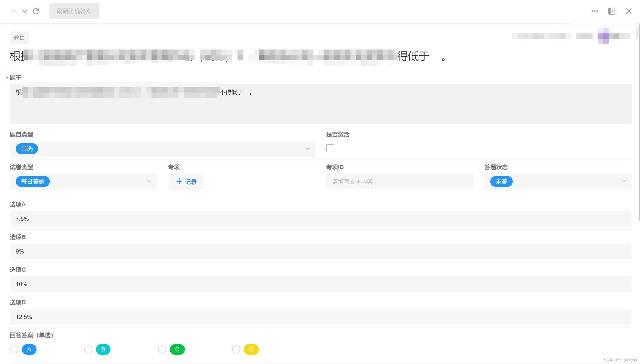Click the refresh icon in toolbar
The height and width of the screenshot is (364, 640).
tap(36, 11)
